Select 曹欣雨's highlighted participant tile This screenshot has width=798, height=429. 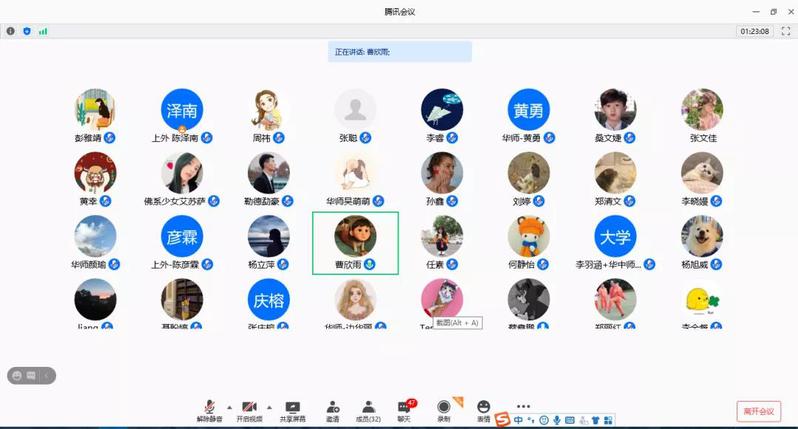[x=355, y=242]
